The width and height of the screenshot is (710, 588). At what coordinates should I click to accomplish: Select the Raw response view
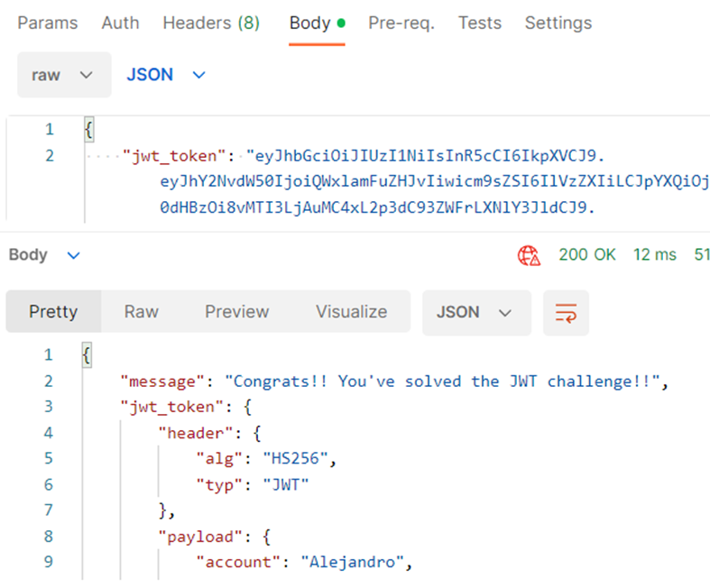pyautogui.click(x=142, y=312)
